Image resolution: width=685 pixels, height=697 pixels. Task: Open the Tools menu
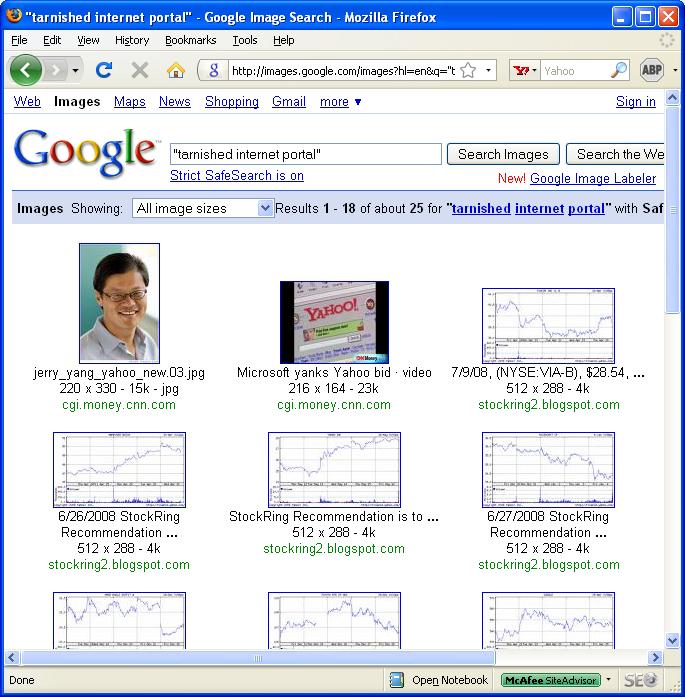245,40
